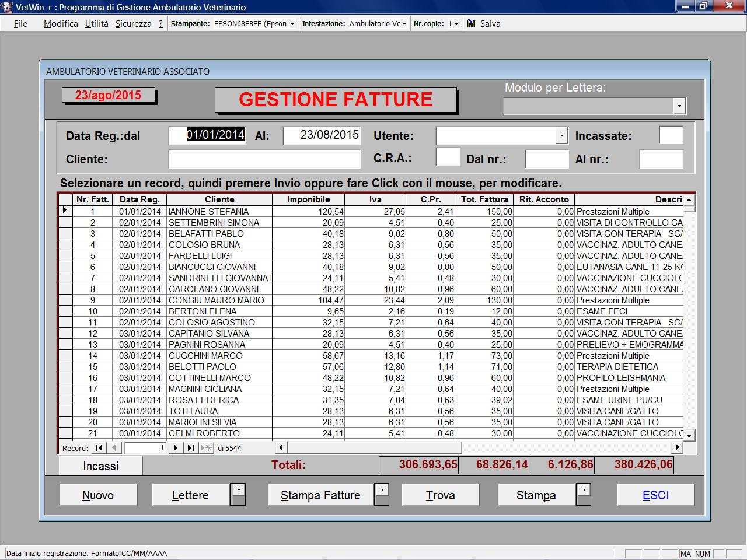The height and width of the screenshot is (560, 747).
Task: Click the Incassi button
Action: tap(100, 466)
